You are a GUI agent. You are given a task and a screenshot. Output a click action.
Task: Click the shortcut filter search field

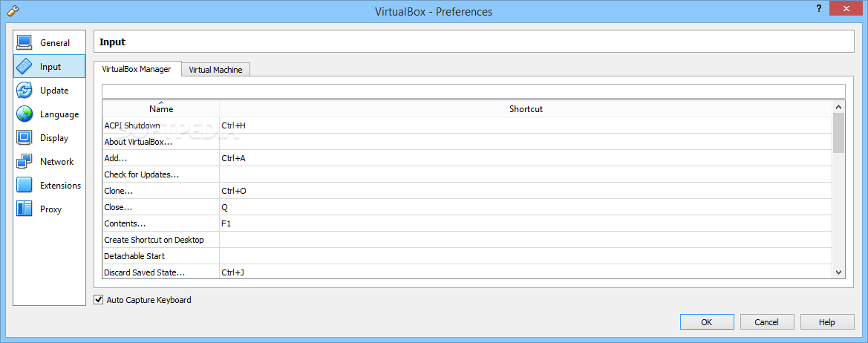point(473,91)
